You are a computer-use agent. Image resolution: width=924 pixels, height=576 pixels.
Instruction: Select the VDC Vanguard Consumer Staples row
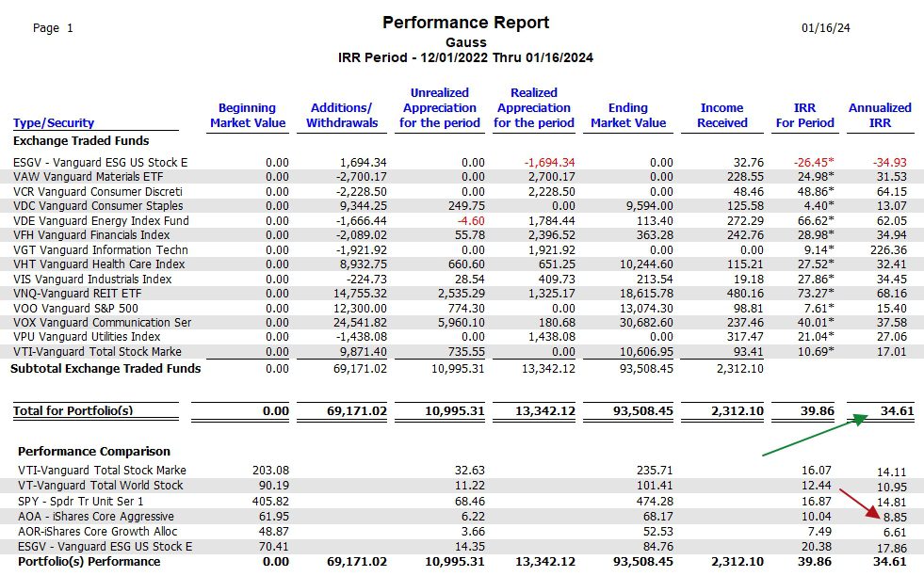pos(462,205)
